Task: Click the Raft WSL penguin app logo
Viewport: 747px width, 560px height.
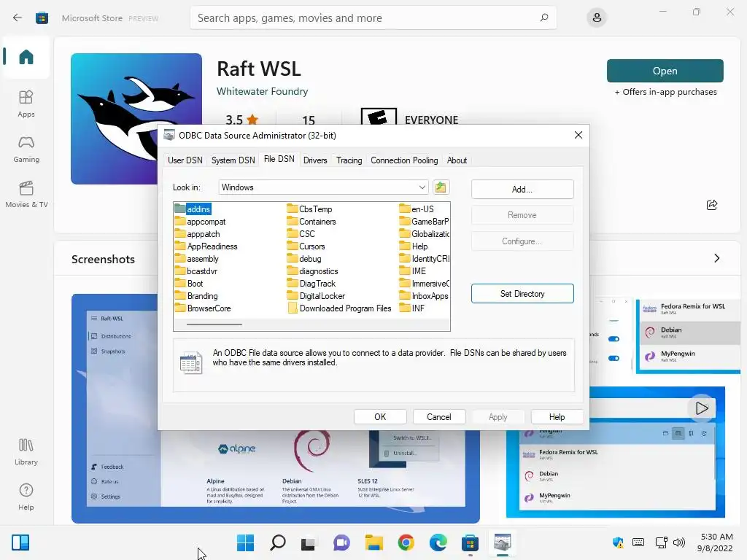Action: [136, 119]
